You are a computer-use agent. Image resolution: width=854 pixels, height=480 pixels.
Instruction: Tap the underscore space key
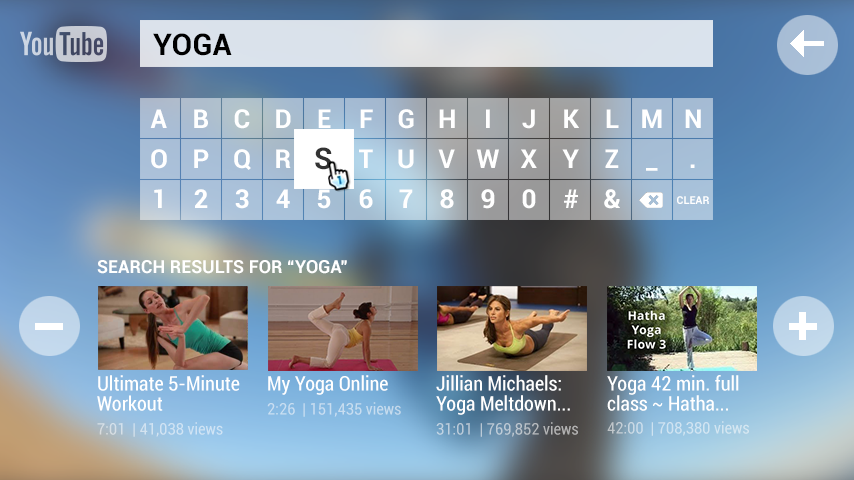(651, 159)
